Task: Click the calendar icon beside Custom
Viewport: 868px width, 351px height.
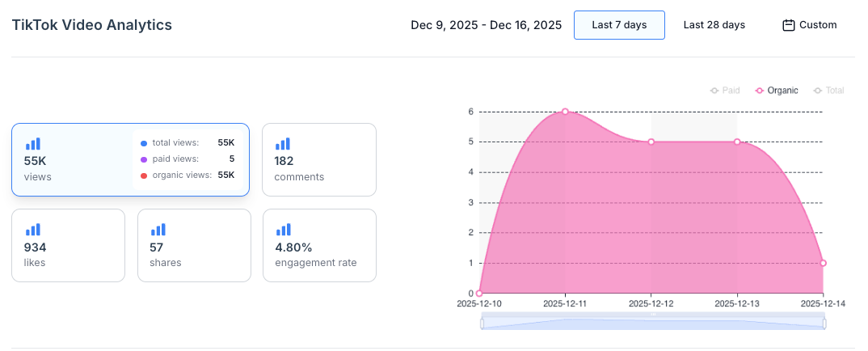Action: click(789, 25)
